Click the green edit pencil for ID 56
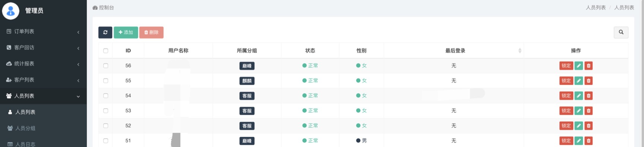The height and width of the screenshot is (147, 644). tap(578, 66)
